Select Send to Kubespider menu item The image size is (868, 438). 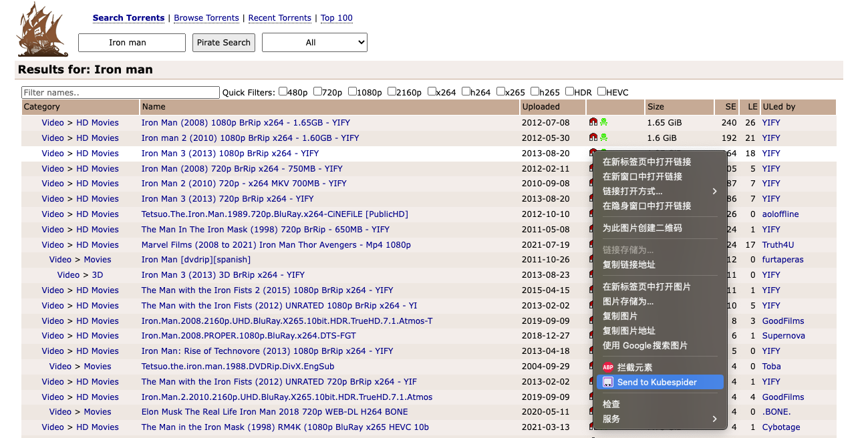[659, 382]
